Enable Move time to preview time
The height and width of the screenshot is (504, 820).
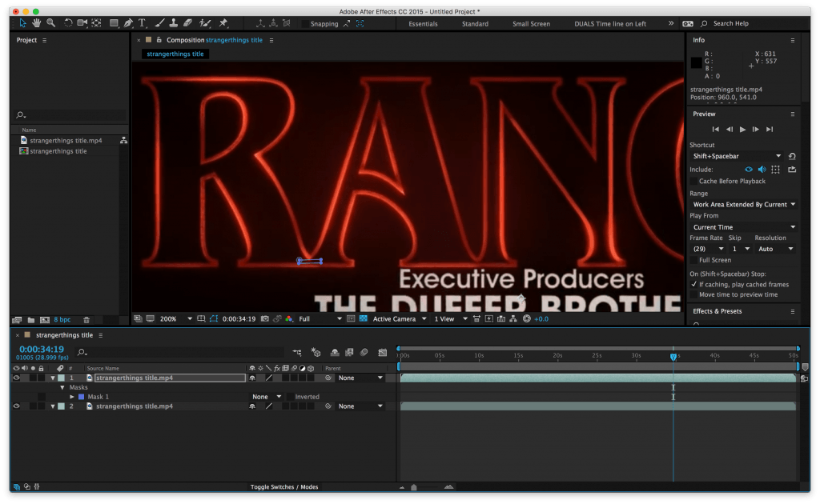694,294
